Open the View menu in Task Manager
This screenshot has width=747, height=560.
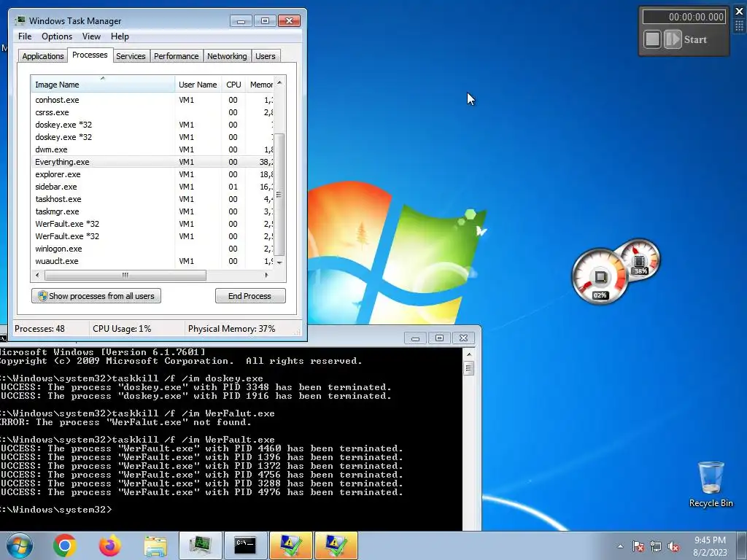pyautogui.click(x=91, y=36)
